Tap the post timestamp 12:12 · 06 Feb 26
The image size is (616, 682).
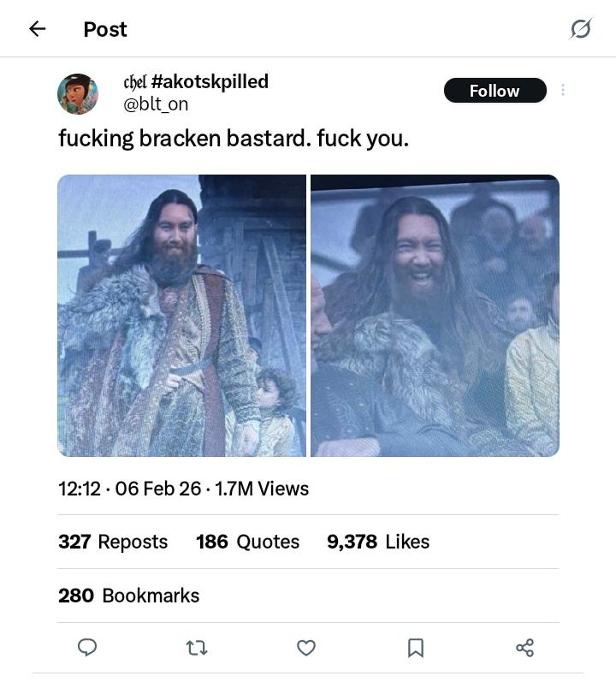pos(129,489)
